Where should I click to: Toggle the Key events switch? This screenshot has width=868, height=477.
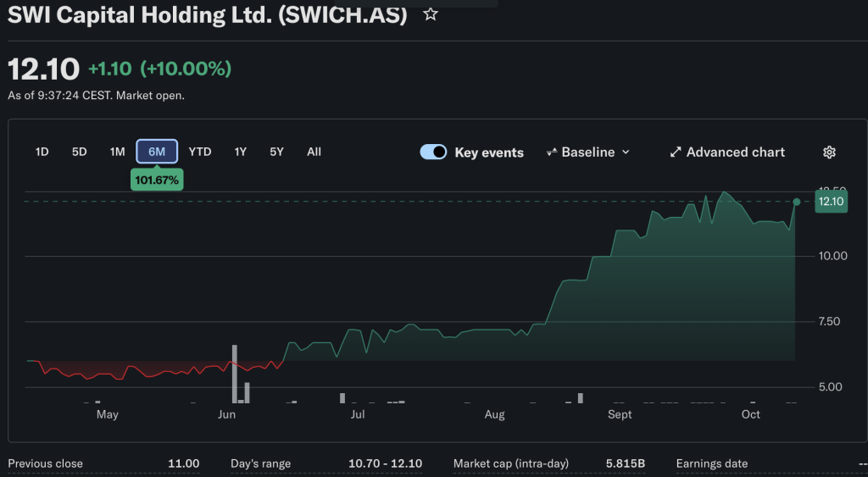(x=433, y=153)
